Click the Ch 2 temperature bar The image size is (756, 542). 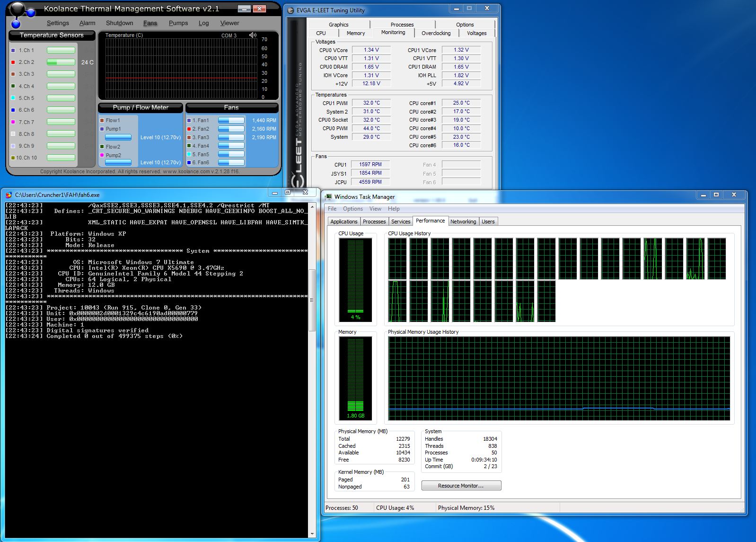[61, 62]
